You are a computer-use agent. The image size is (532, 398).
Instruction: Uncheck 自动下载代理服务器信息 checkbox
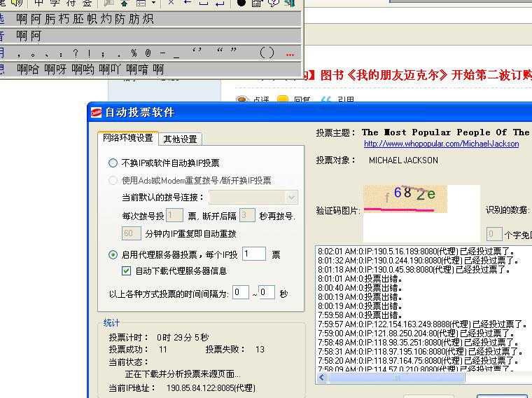[127, 270]
